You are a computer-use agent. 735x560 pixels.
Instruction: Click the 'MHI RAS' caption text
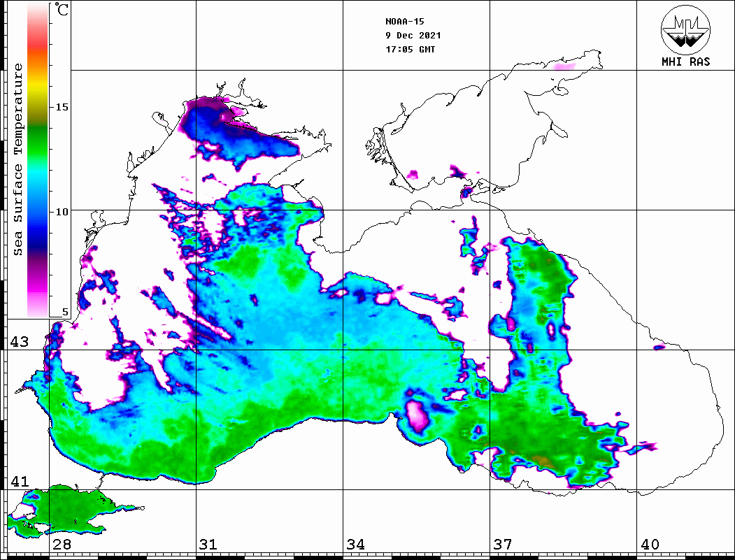[686, 62]
